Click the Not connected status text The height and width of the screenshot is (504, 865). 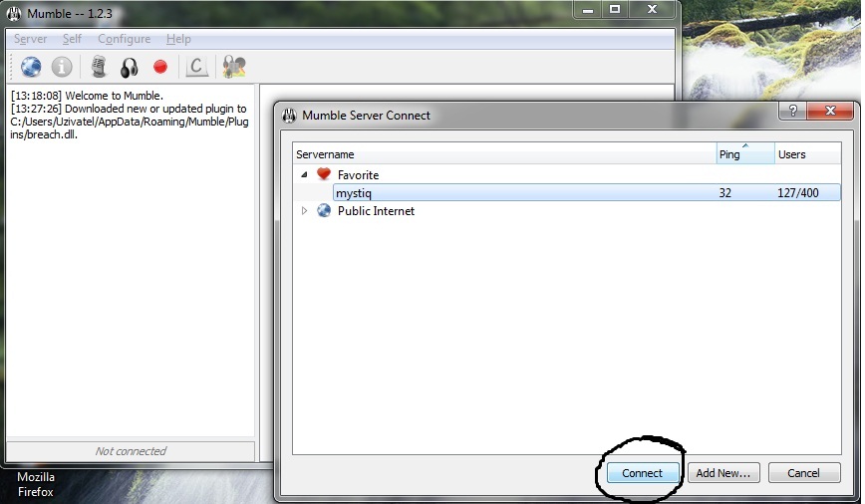tap(131, 451)
